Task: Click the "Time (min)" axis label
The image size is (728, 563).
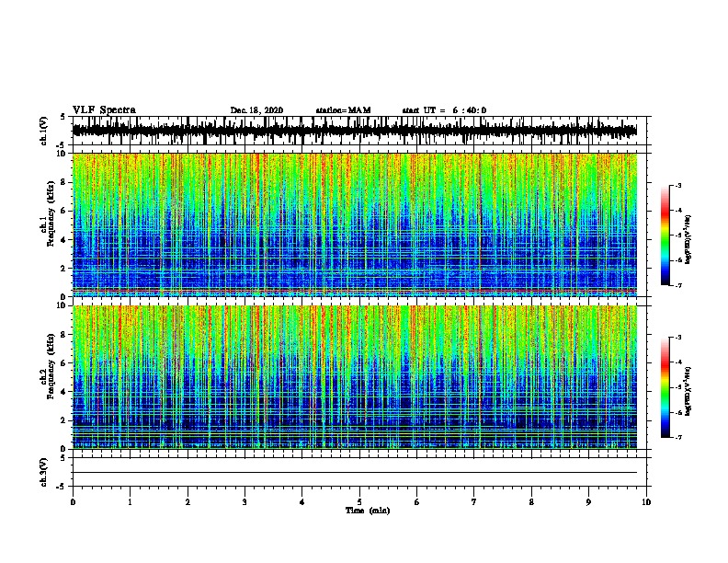Action: pyautogui.click(x=368, y=511)
